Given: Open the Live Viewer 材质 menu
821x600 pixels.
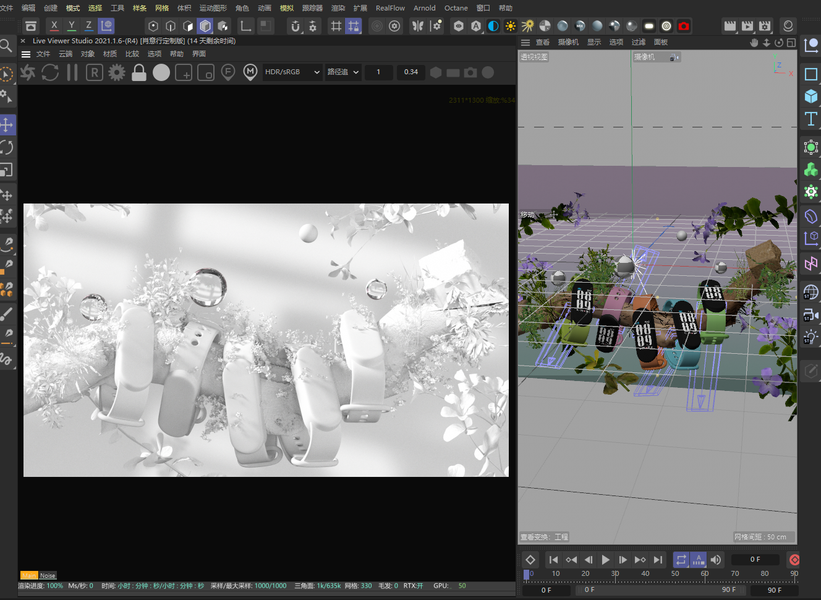Looking at the screenshot, I should pyautogui.click(x=110, y=54).
